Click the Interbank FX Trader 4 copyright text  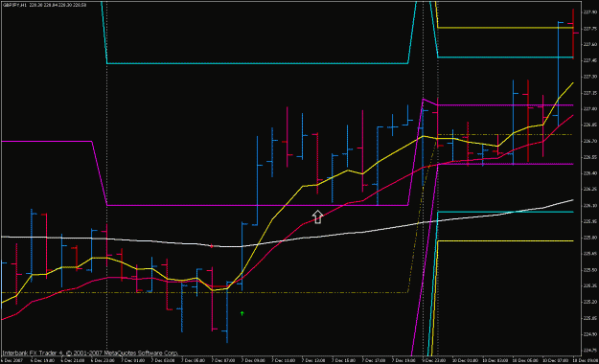(90, 353)
